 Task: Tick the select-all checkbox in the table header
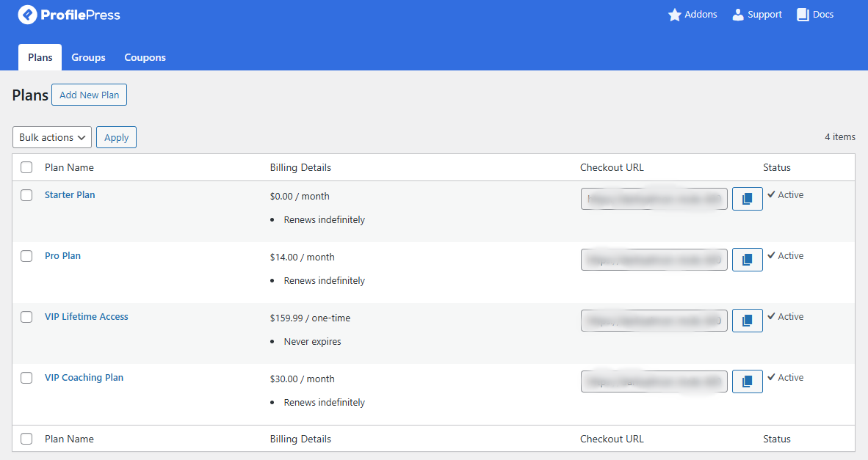[26, 167]
